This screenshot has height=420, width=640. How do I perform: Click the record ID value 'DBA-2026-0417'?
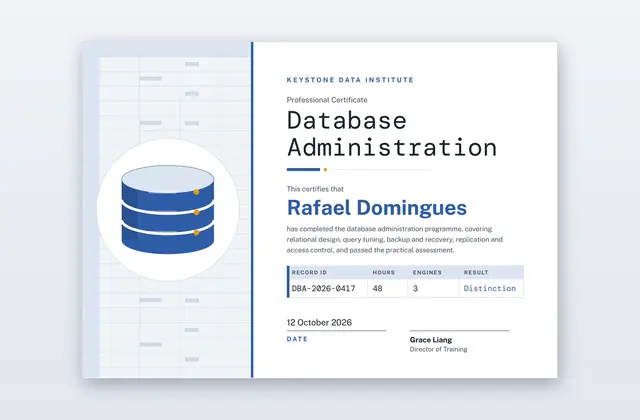(323, 289)
